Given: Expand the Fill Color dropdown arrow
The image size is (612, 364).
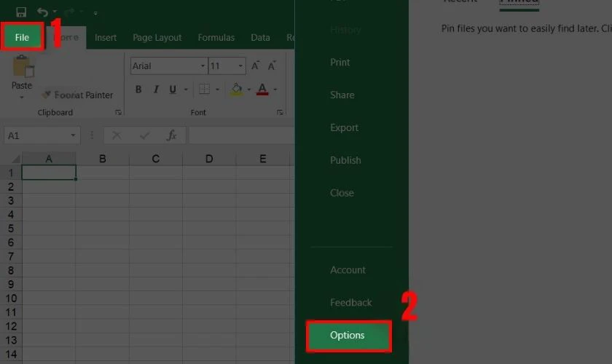Looking at the screenshot, I should tap(248, 90).
